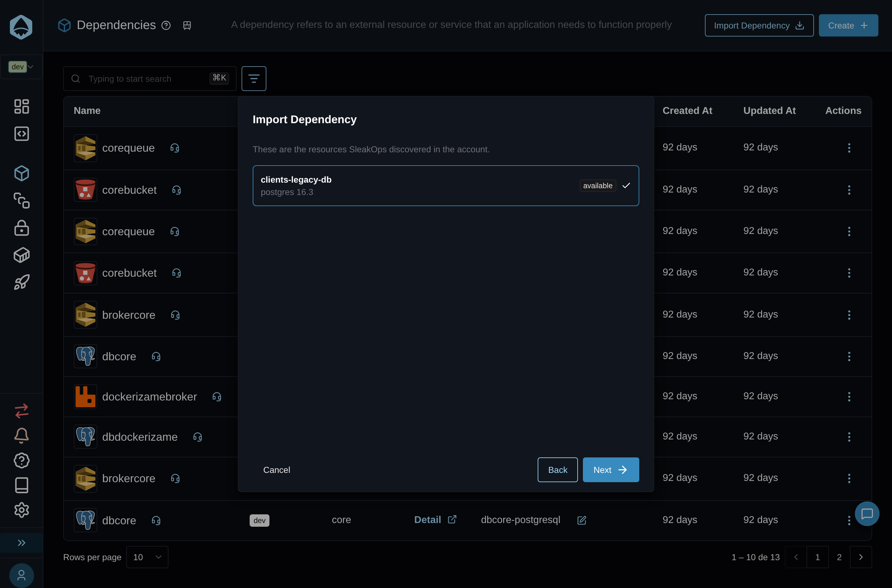Viewport: 892px width, 588px height.
Task: Open actions menu for first corequeue row
Action: tap(849, 148)
